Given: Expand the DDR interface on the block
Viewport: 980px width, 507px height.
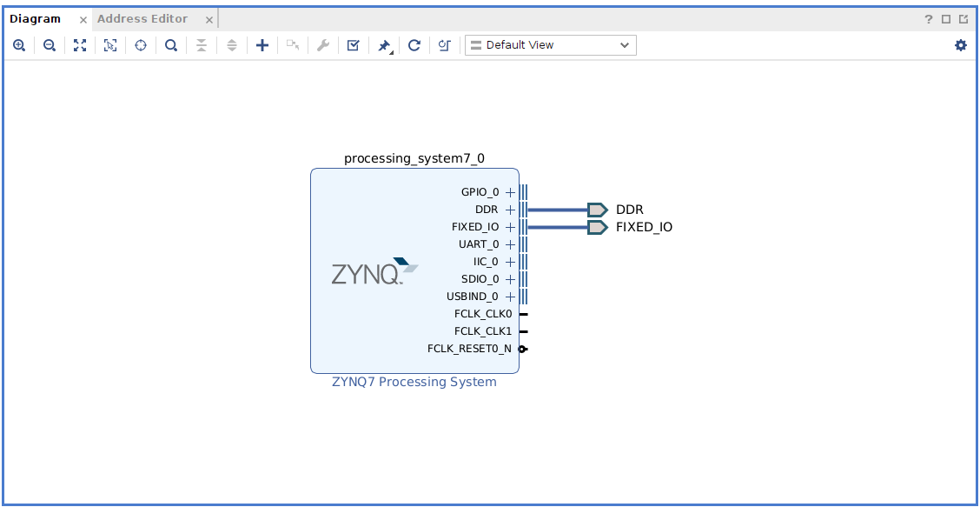Looking at the screenshot, I should 510,210.
